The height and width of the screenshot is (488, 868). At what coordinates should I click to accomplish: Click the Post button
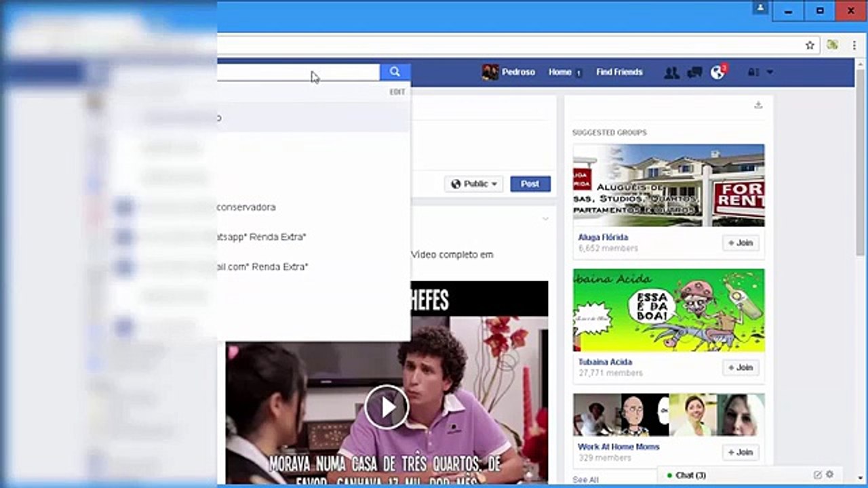pos(530,184)
